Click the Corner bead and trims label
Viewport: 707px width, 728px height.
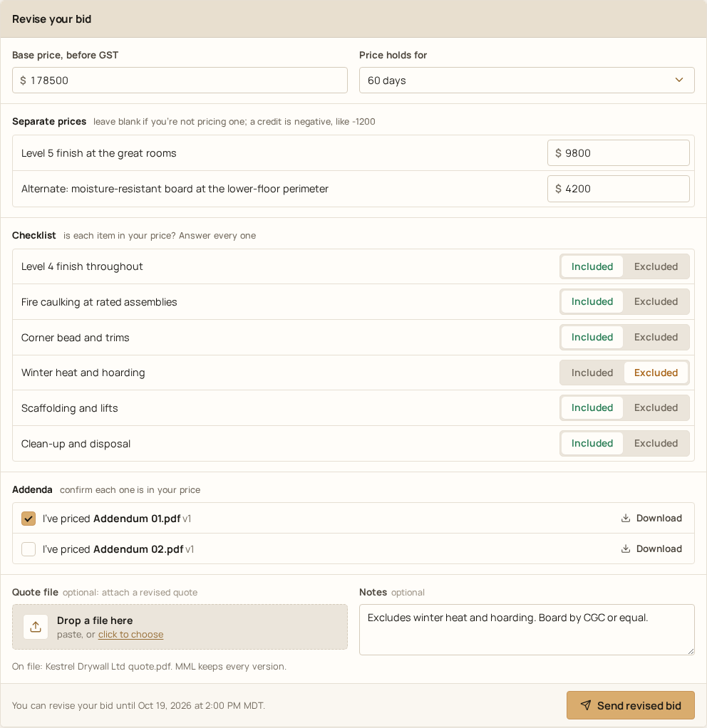tap(76, 338)
